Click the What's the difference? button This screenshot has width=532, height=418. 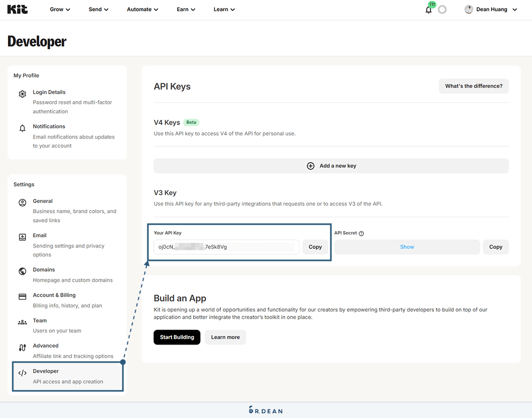pos(473,86)
